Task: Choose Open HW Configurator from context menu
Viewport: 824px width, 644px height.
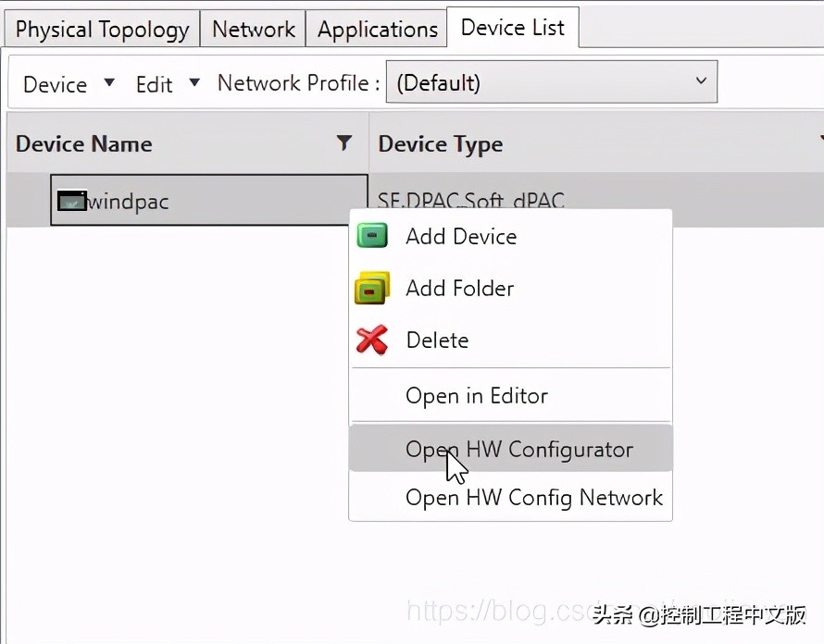Action: [x=519, y=450]
